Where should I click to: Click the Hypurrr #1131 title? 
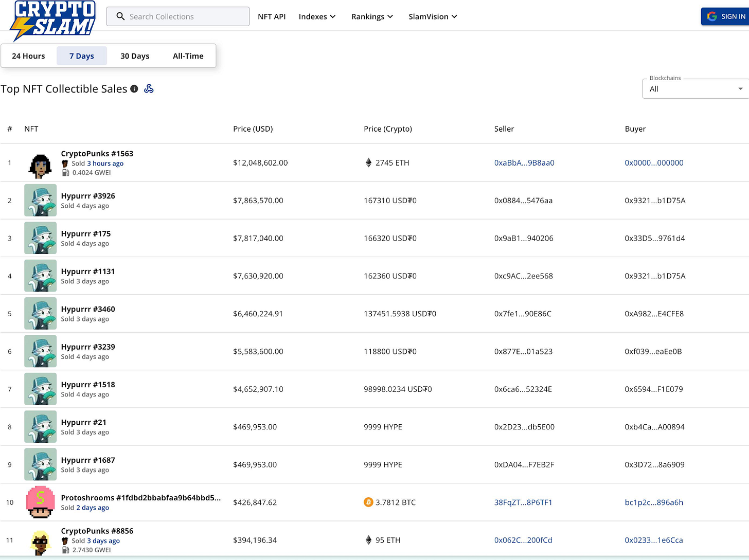(x=88, y=272)
